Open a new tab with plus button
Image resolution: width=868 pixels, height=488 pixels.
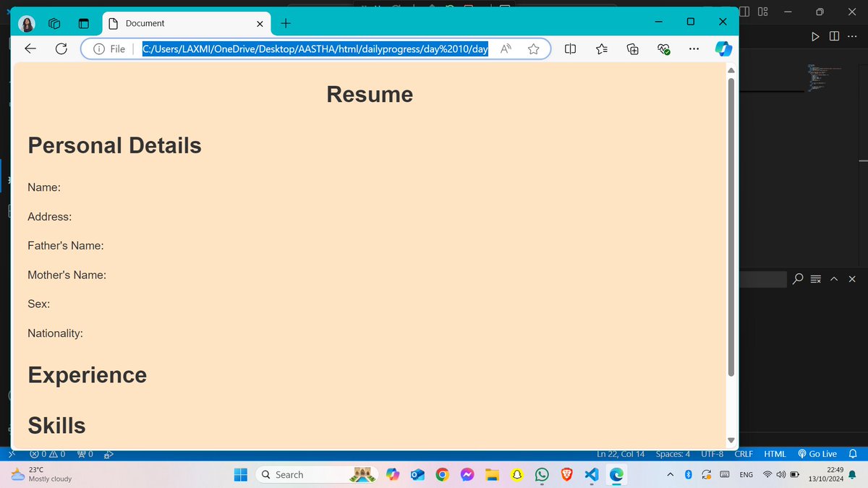click(x=286, y=23)
